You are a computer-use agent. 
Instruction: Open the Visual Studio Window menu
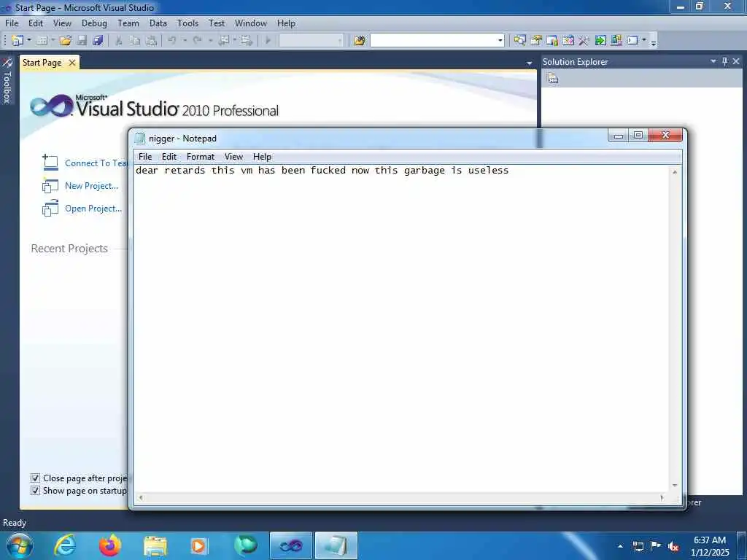click(251, 23)
